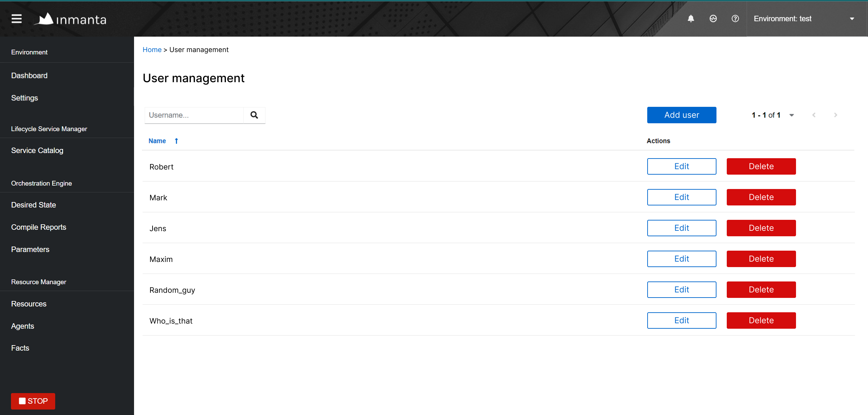
Task: Delete the user Who_is_that
Action: pos(761,320)
